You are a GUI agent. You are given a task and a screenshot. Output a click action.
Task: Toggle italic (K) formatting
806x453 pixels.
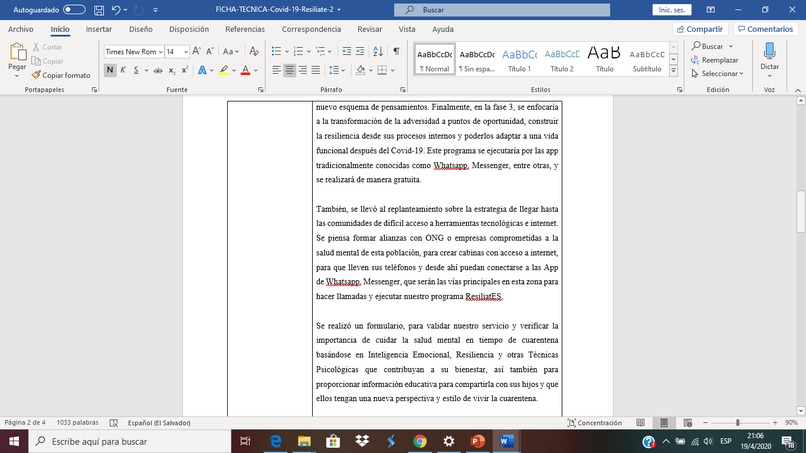pos(123,70)
